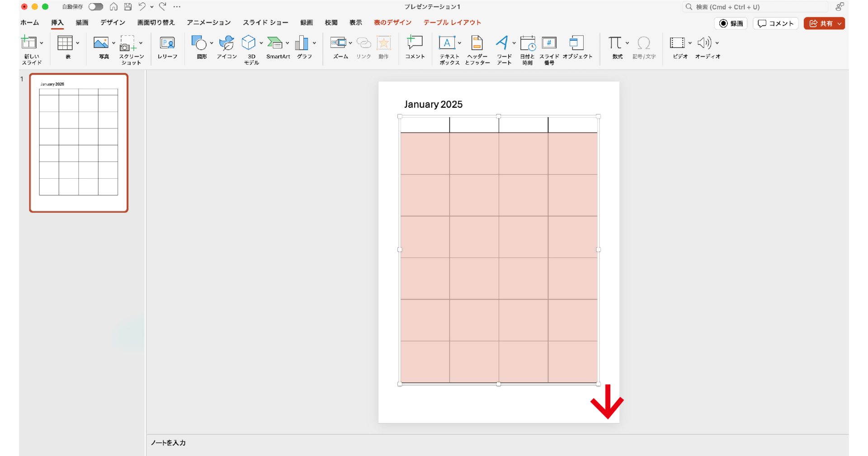Screen dimensions: 868x456
Task: Switch to the Home (ホーム) tab
Action: pos(30,23)
